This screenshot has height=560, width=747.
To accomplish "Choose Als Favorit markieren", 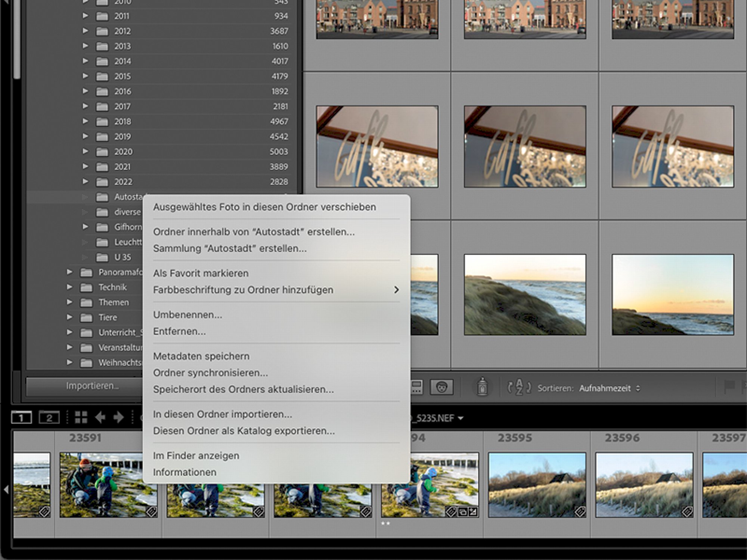I will coord(276,273).
